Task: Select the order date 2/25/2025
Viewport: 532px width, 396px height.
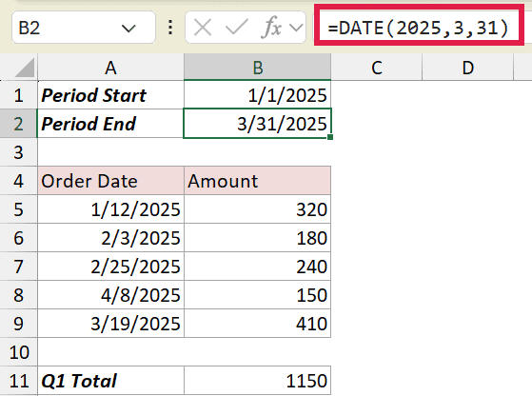Action: [x=110, y=266]
